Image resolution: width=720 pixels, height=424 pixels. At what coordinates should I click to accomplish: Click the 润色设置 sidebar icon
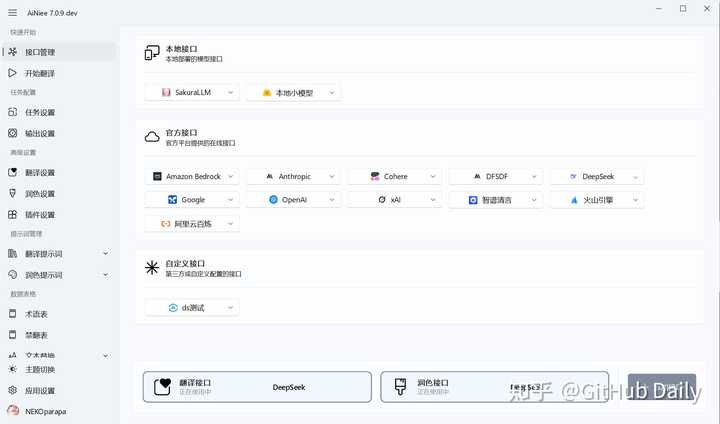pyautogui.click(x=12, y=193)
